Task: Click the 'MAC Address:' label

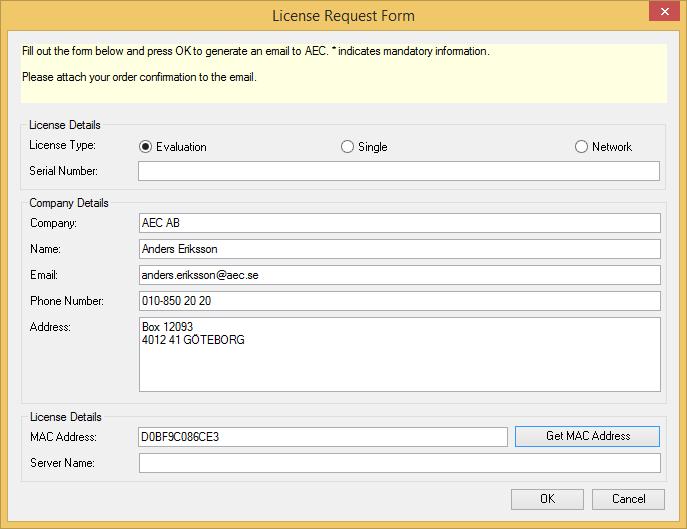Action: (x=63, y=437)
